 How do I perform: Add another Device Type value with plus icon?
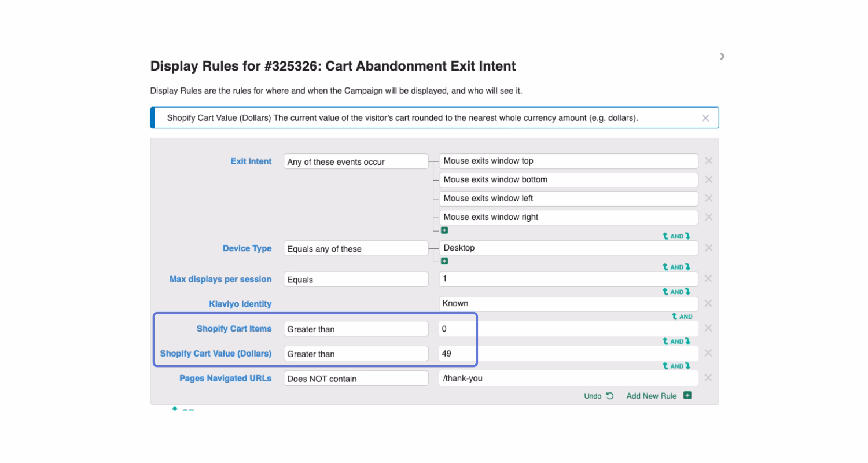pyautogui.click(x=444, y=260)
